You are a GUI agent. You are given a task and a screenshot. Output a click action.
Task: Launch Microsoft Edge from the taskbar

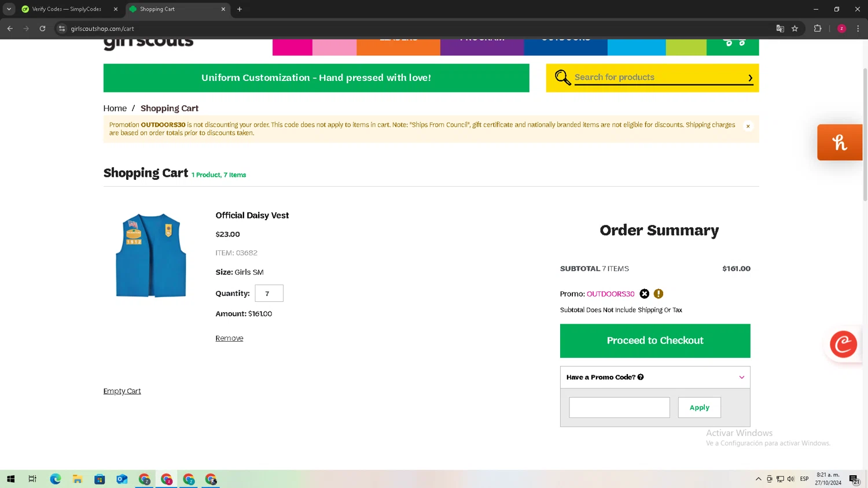55,479
